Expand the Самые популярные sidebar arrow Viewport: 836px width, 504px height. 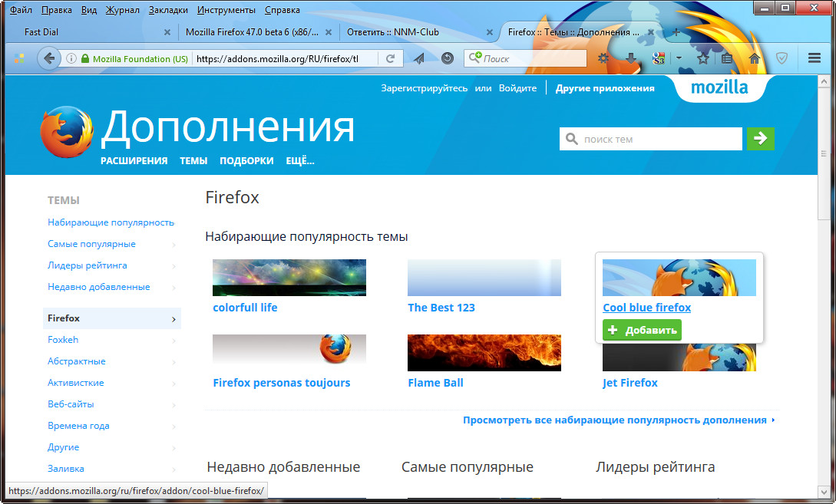tap(173, 245)
